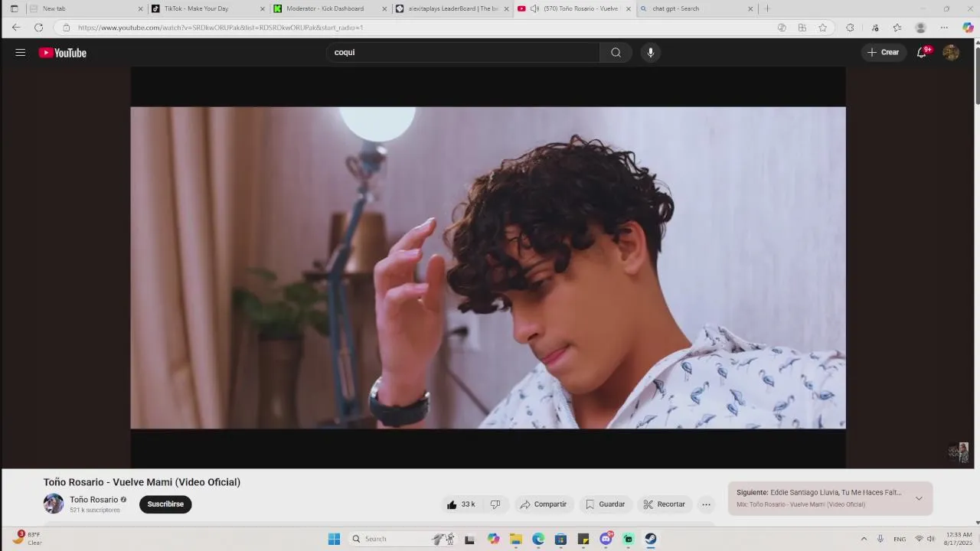980x551 pixels.
Task: Open Toño Rosario channel name link
Action: point(94,500)
